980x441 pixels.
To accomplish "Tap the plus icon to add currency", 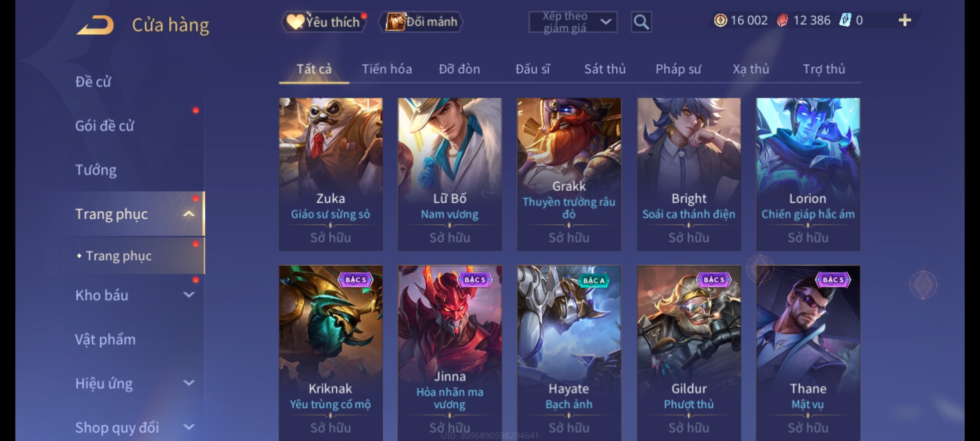I will (x=905, y=20).
